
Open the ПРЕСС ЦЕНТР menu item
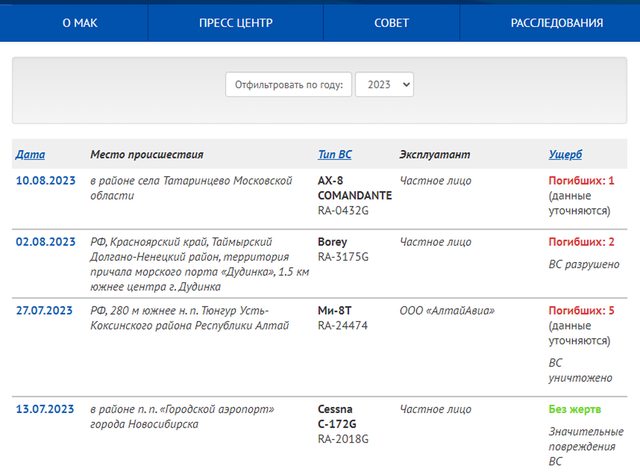pyautogui.click(x=236, y=23)
